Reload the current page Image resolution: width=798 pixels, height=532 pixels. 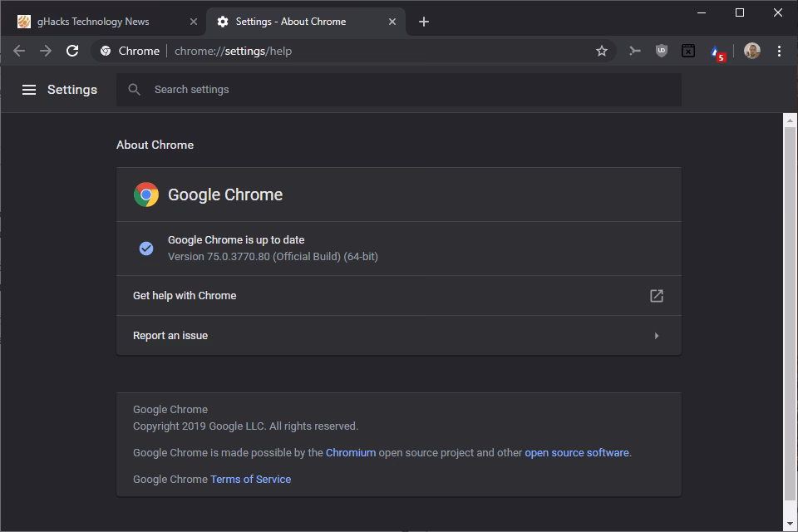pyautogui.click(x=72, y=51)
